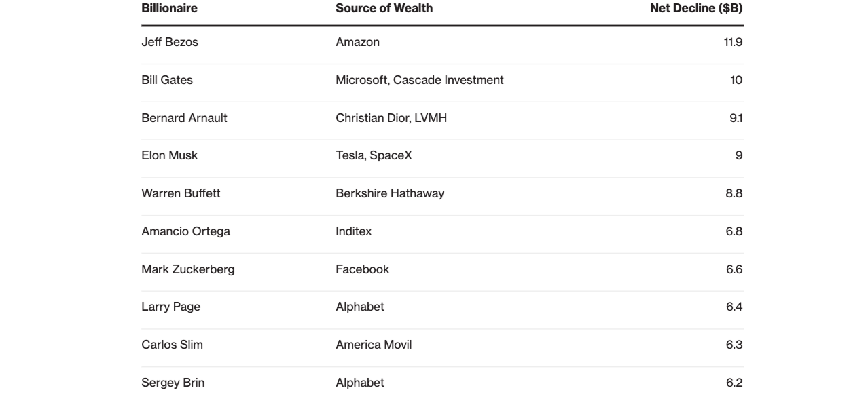
Task: Click the Amancio Ortega name cell
Action: click(x=185, y=231)
